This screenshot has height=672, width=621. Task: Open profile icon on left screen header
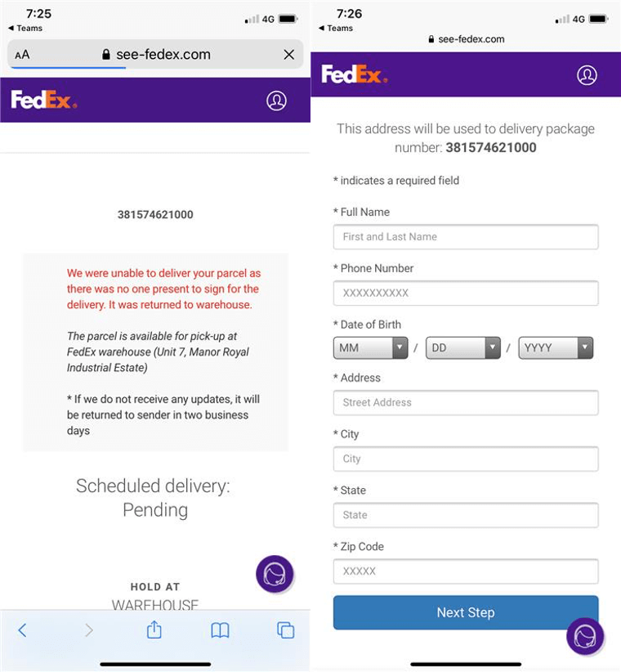click(x=276, y=101)
